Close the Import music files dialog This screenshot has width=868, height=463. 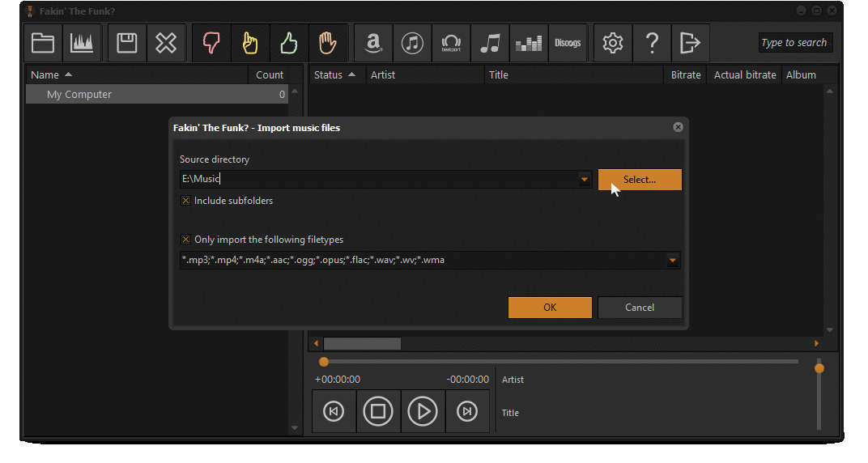(x=679, y=127)
